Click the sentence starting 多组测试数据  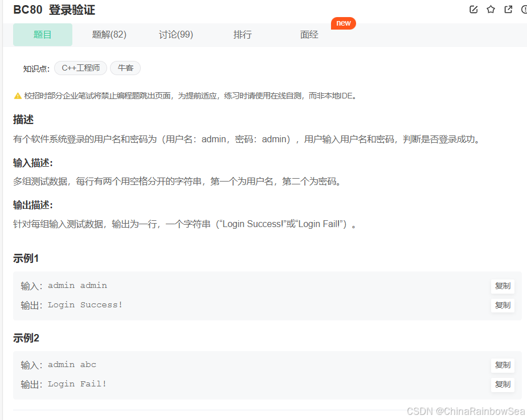pos(177,182)
